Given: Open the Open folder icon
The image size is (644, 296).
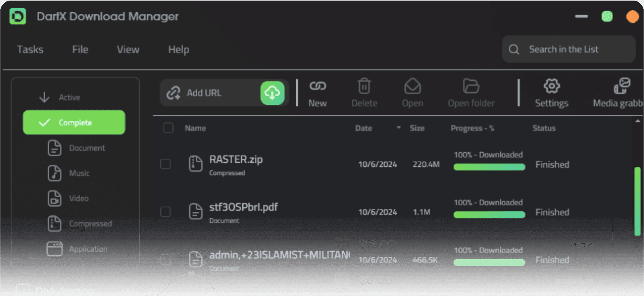Looking at the screenshot, I should (471, 87).
